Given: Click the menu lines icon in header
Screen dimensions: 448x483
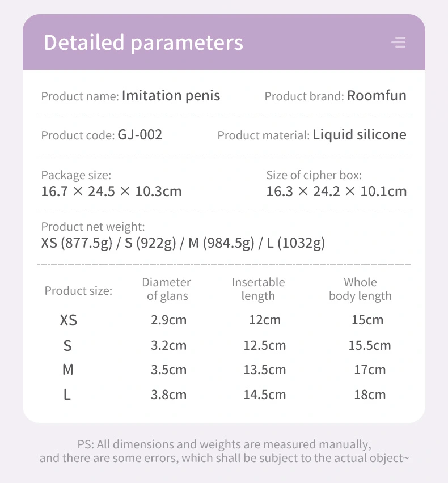Looking at the screenshot, I should (x=399, y=43).
